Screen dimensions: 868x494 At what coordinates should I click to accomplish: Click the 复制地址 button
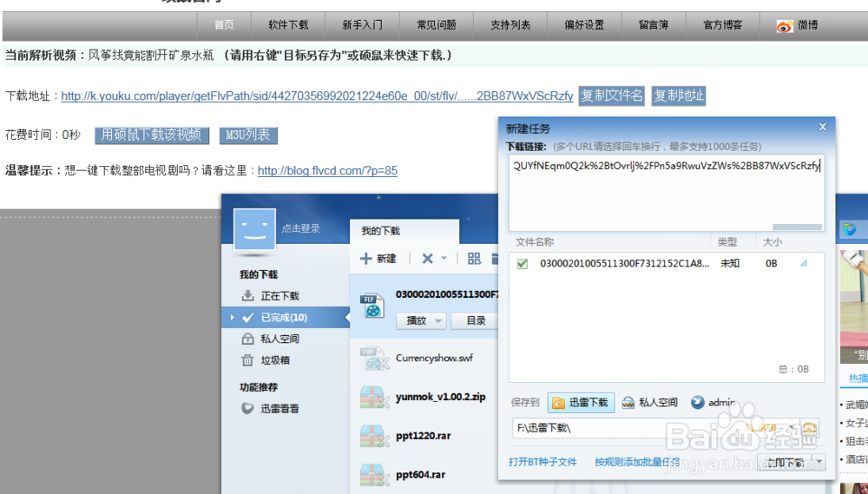pos(679,96)
